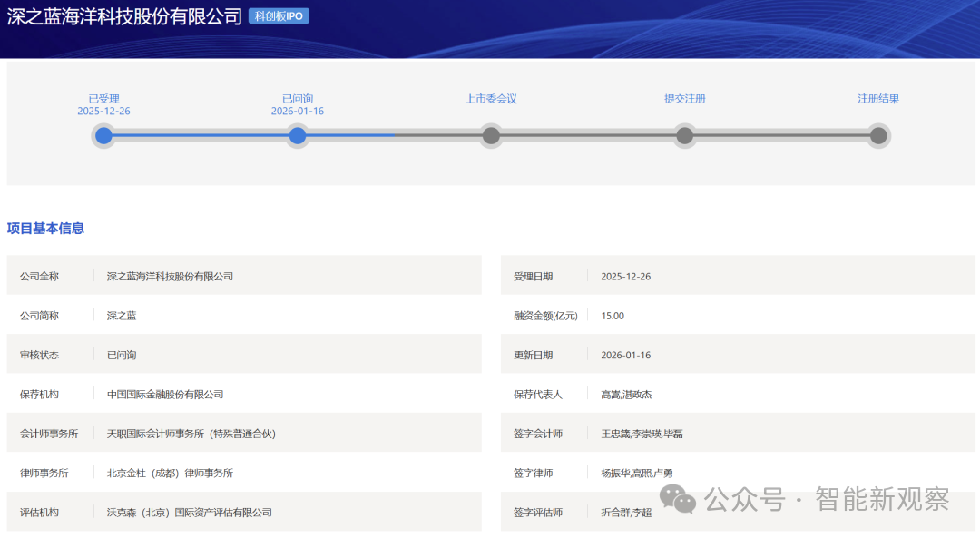The width and height of the screenshot is (980, 538).
Task: Click the 签字会计师 names value
Action: (x=642, y=434)
